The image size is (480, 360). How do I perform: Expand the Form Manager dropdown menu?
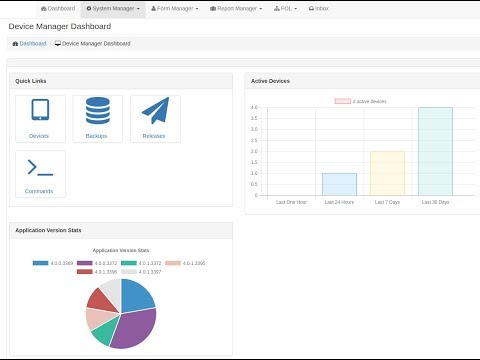coord(175,9)
